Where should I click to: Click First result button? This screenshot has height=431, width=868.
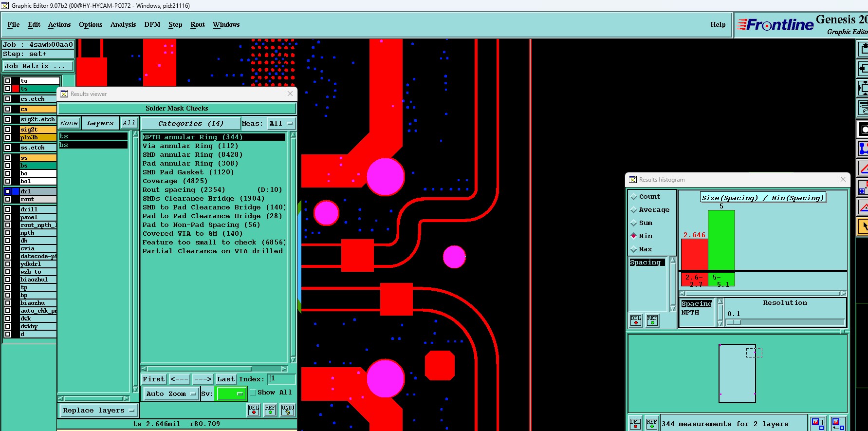pyautogui.click(x=154, y=379)
